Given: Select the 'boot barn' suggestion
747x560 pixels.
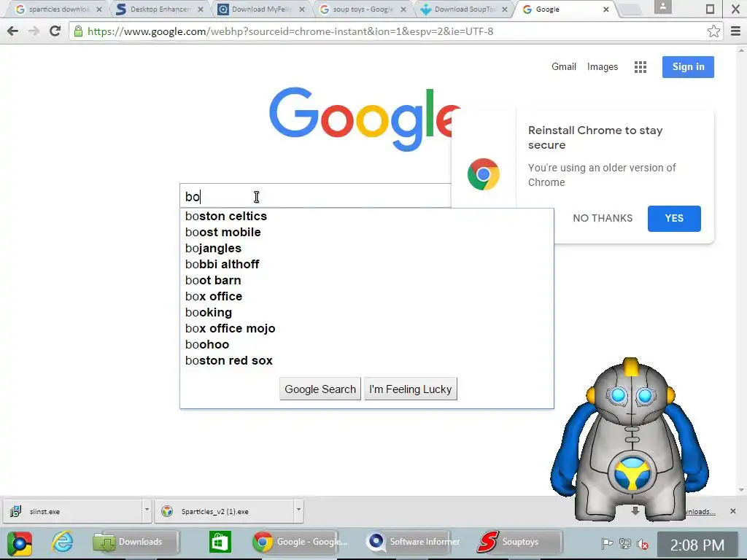Looking at the screenshot, I should [367, 281].
